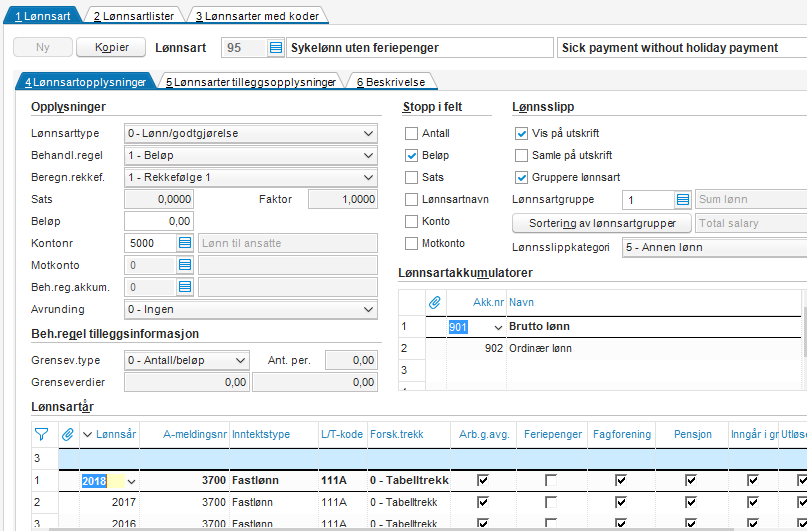Click the Fastlønn cell for 2017

pos(274,502)
